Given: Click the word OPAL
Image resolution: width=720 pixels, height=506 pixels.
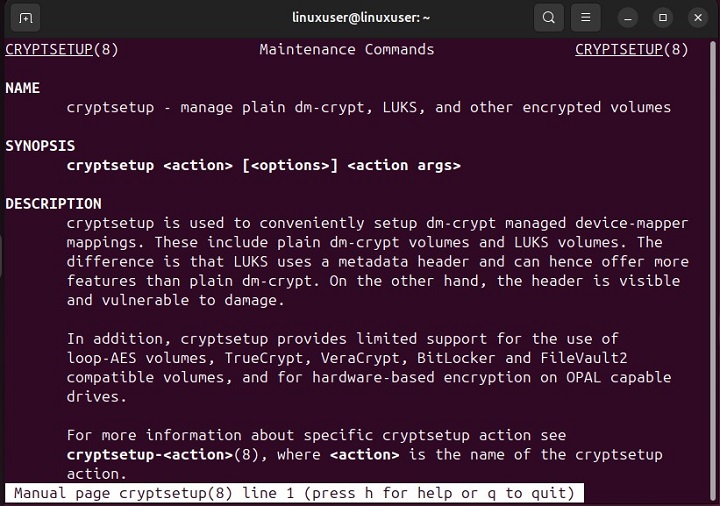Looking at the screenshot, I should (588, 377).
